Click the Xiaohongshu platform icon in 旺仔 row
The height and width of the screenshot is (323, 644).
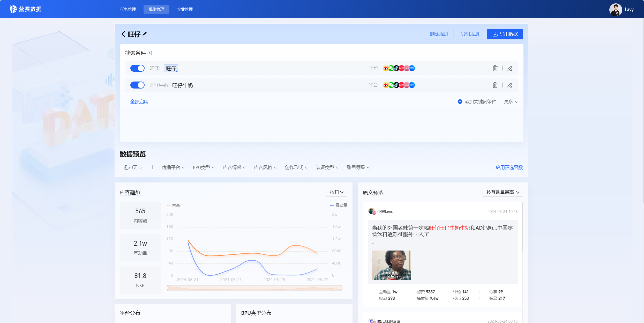coord(402,68)
